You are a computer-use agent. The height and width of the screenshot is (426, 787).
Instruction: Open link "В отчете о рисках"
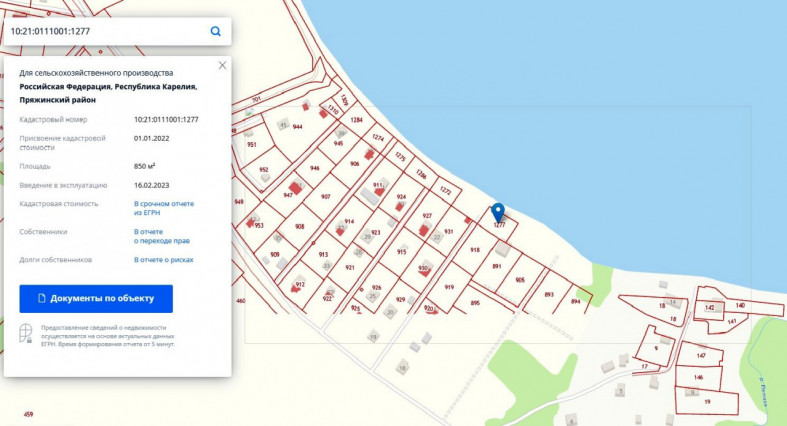(x=164, y=259)
